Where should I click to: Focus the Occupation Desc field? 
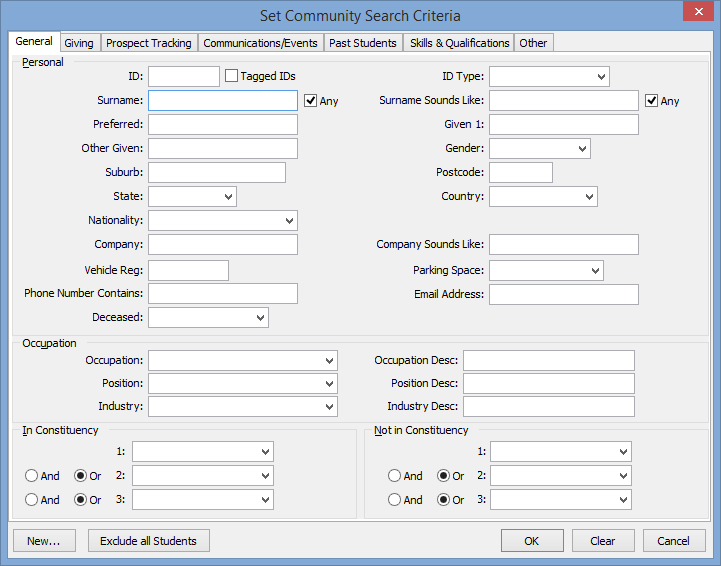coord(549,360)
